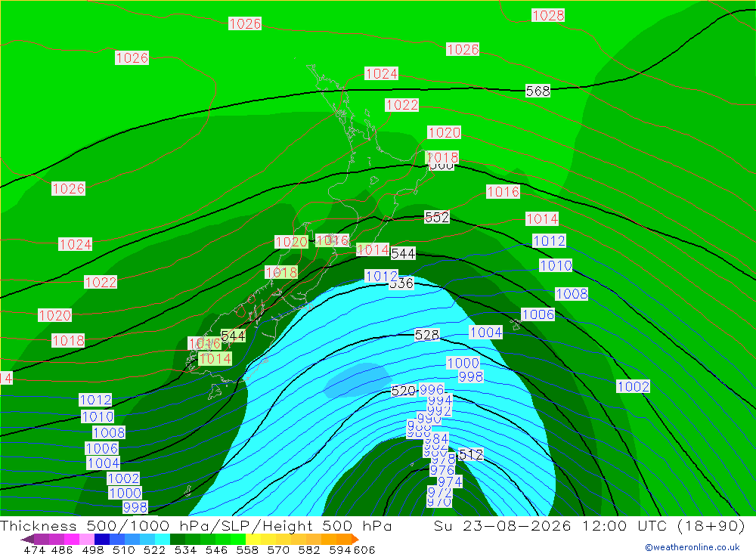This screenshot has width=756, height=554.
Task: Select the 582 legend value
Action: (308, 549)
